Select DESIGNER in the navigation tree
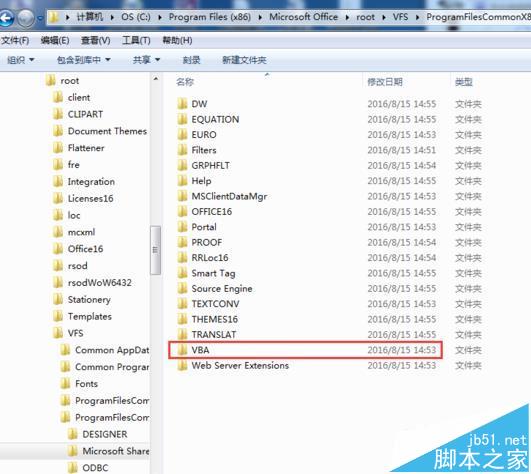The height and width of the screenshot is (474, 531). click(x=105, y=434)
